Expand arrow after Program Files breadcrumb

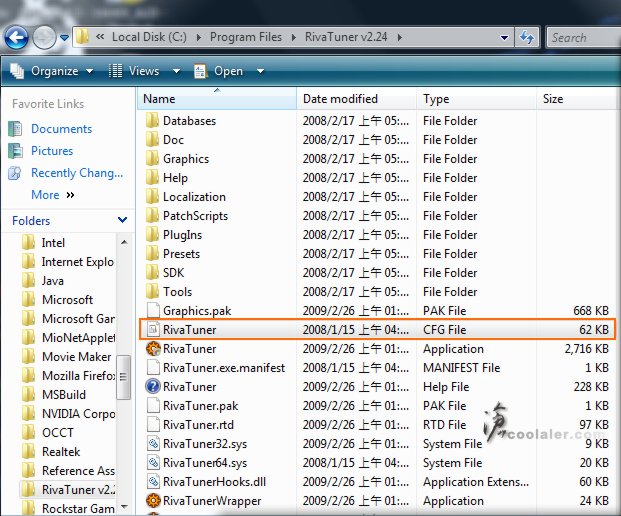293,37
